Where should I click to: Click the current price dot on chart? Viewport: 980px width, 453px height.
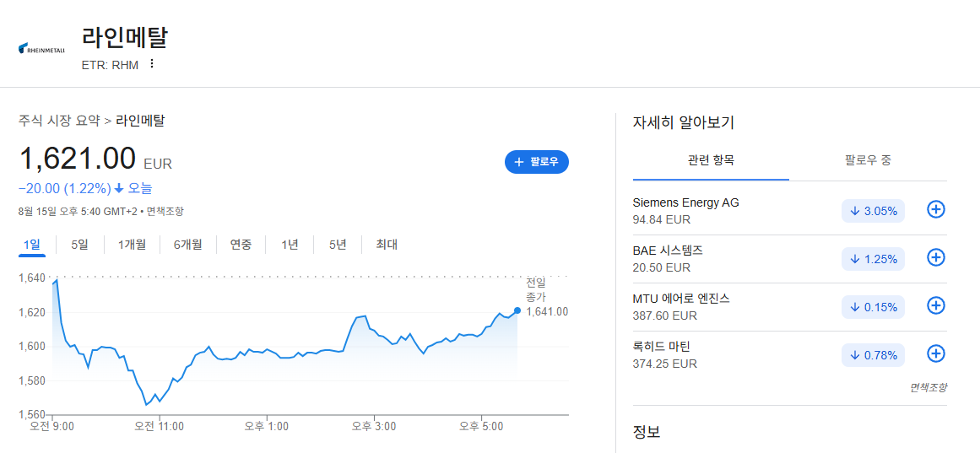(517, 310)
